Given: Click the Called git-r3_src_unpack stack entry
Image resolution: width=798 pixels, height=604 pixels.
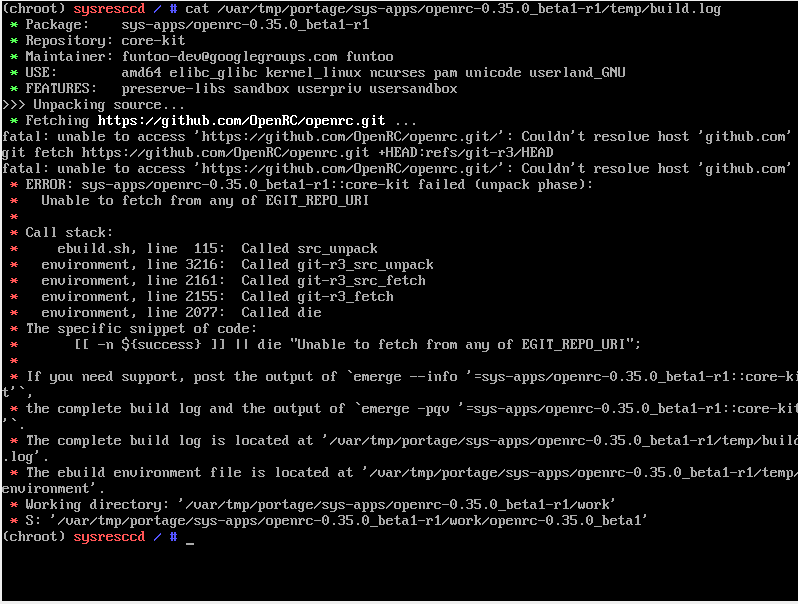Looking at the screenshot, I should (x=337, y=264).
